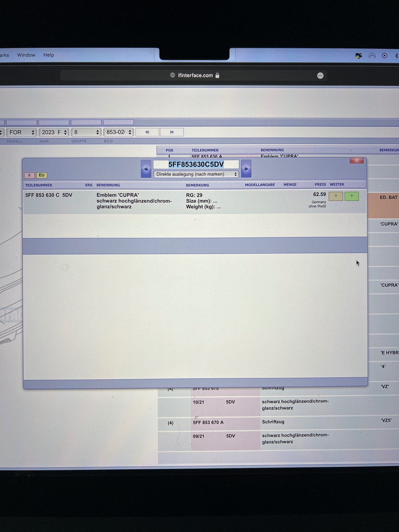This screenshot has width=399, height=532.
Task: Open the Bild dropdown showing 853-02
Action: 119,132
